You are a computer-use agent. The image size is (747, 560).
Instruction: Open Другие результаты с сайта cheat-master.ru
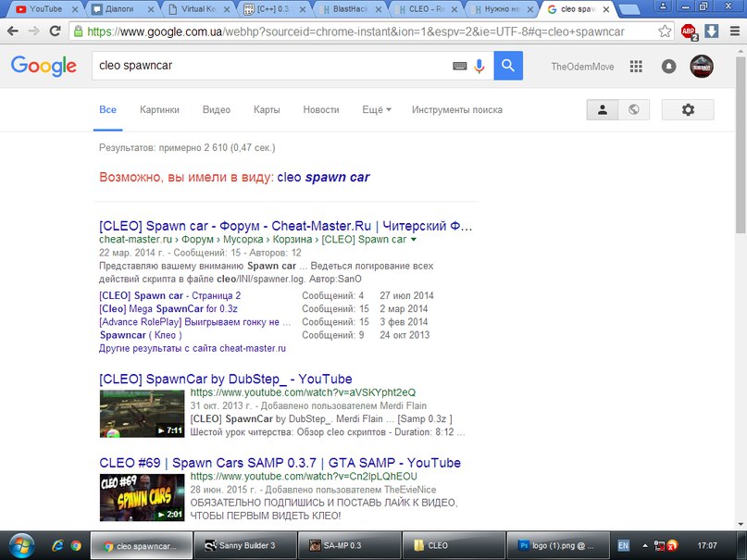[x=193, y=349]
